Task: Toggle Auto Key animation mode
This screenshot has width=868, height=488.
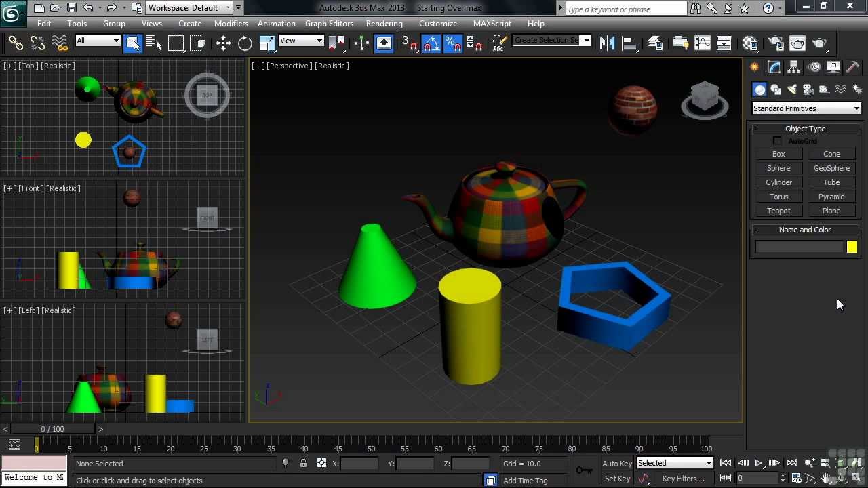Action: [x=617, y=464]
